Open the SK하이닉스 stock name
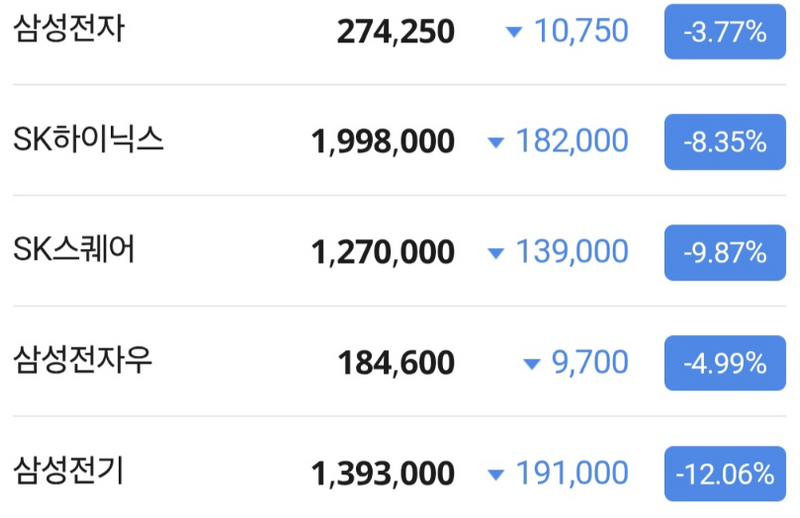800x518 pixels. point(88,139)
